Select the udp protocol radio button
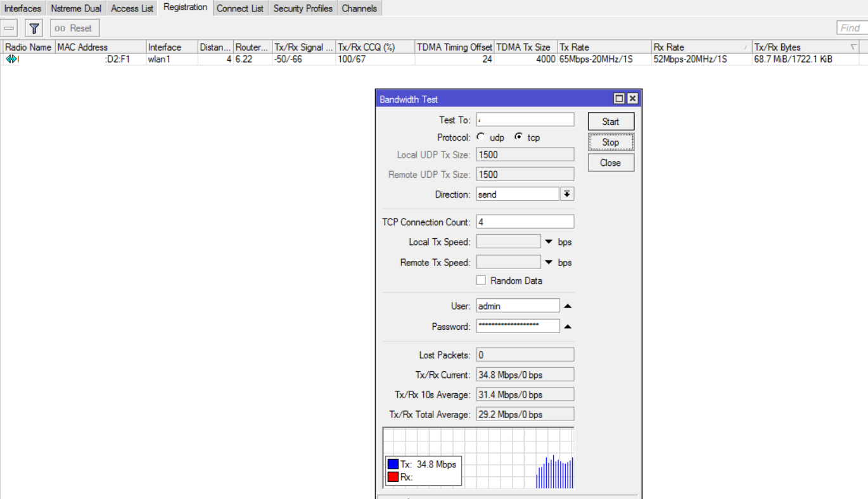 [x=481, y=137]
